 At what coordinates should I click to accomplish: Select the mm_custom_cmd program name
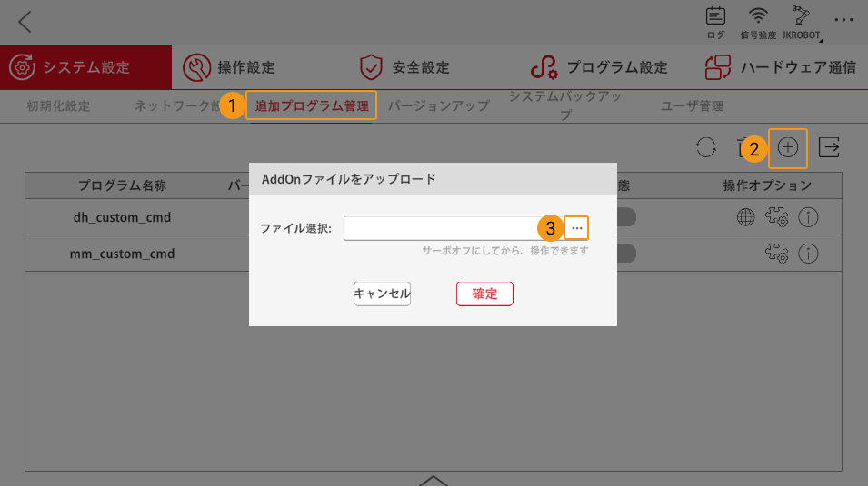pyautogui.click(x=122, y=254)
